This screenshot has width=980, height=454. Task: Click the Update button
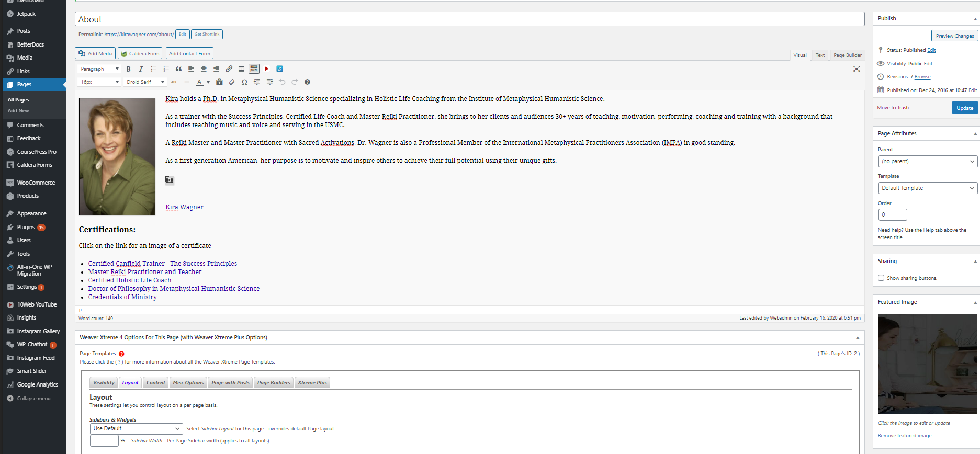[965, 108]
